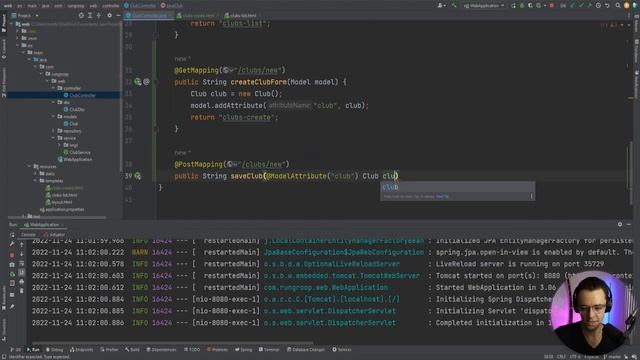Click the rerun application icon in top toolbar
This screenshot has height=360, width=640.
513,6
